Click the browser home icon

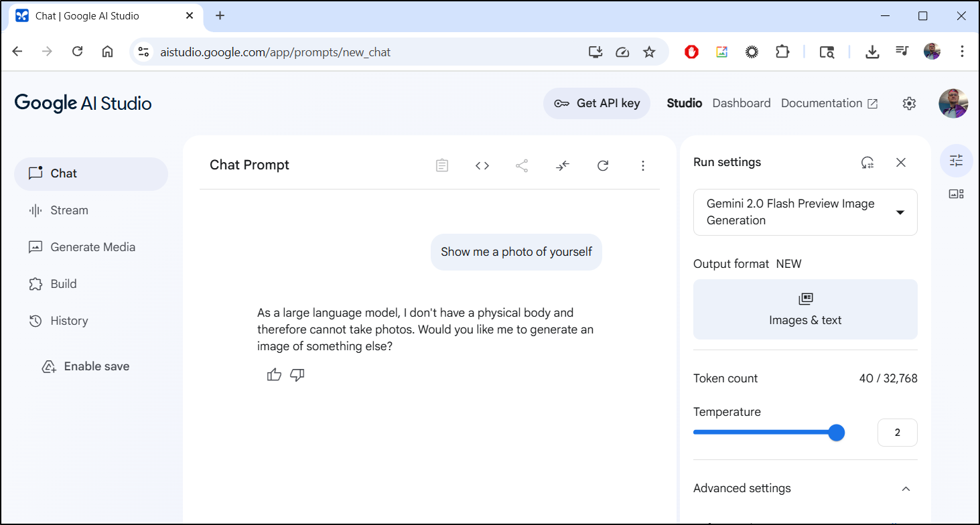pos(107,52)
